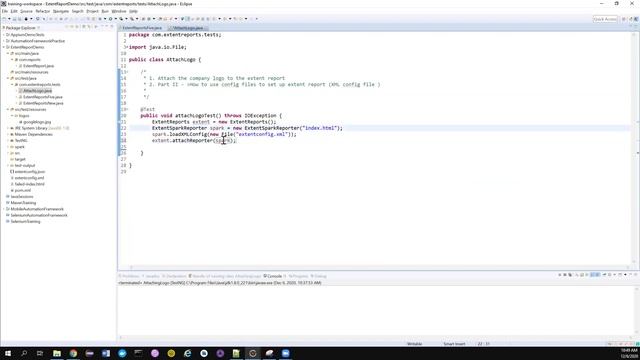
Task: Click the New toolbar icon
Action: (x=4, y=19)
